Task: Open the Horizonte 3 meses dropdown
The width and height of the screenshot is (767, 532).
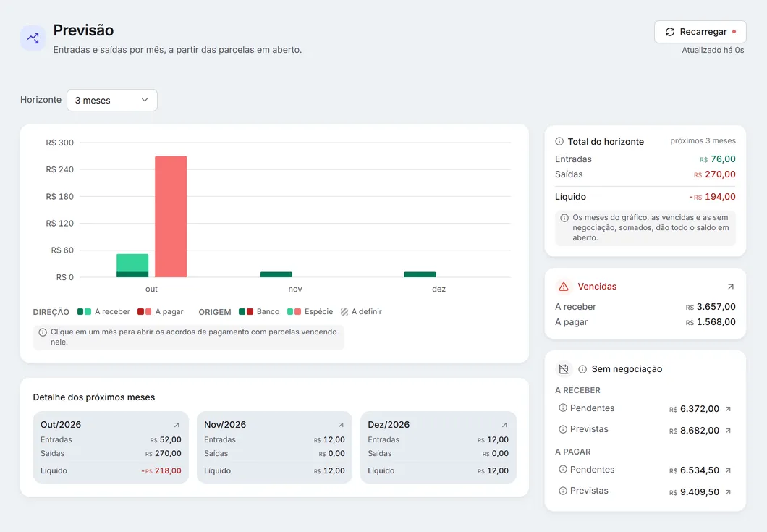Action: click(x=112, y=101)
